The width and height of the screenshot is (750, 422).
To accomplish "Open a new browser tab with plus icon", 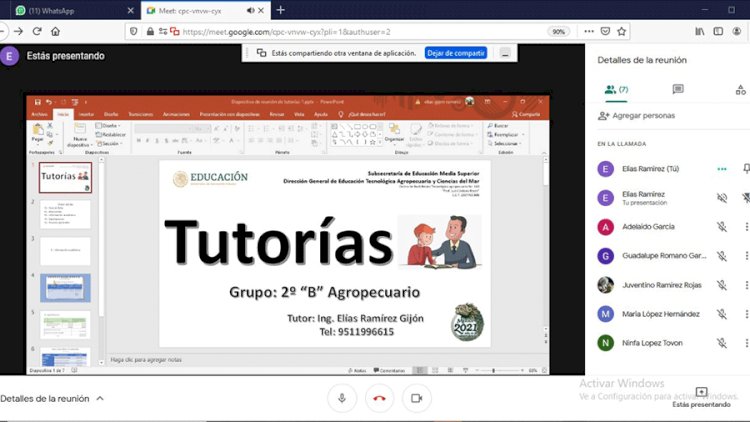I will [281, 10].
